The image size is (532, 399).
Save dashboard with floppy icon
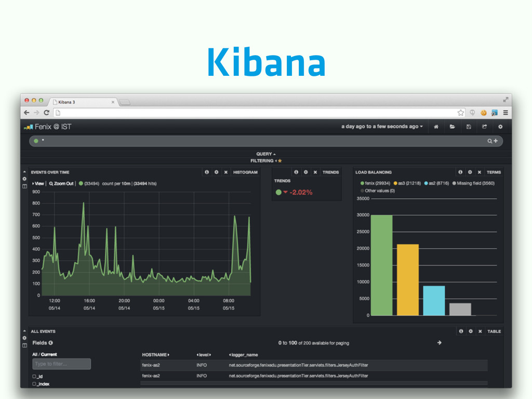coord(469,127)
